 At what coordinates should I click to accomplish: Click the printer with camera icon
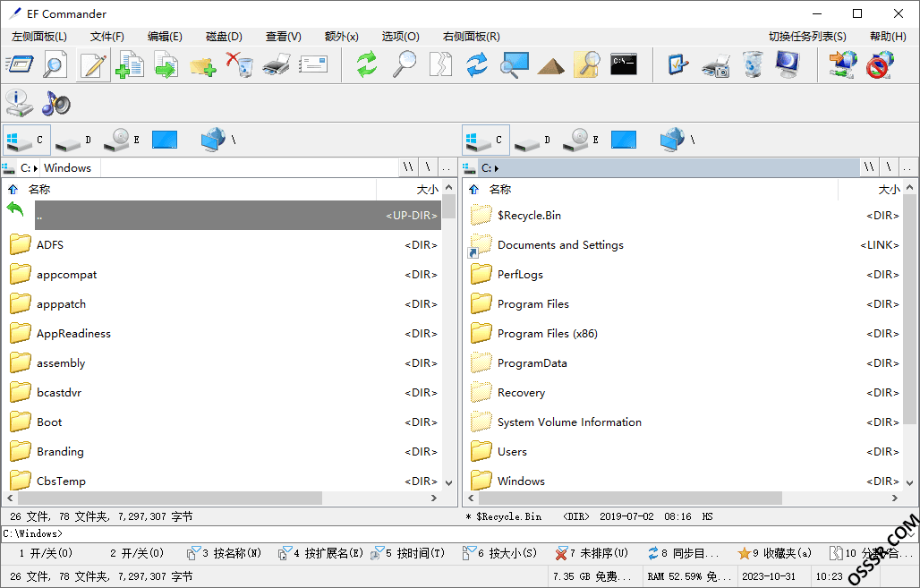[x=716, y=65]
